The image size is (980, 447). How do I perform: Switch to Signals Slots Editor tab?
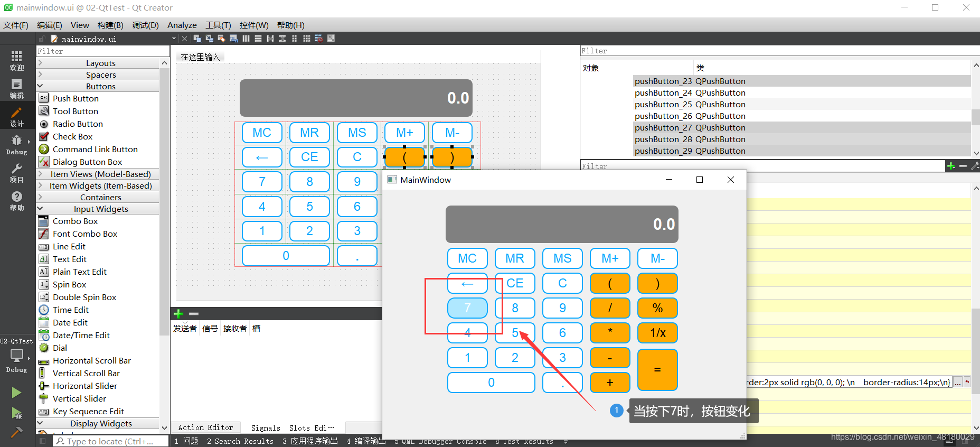293,427
